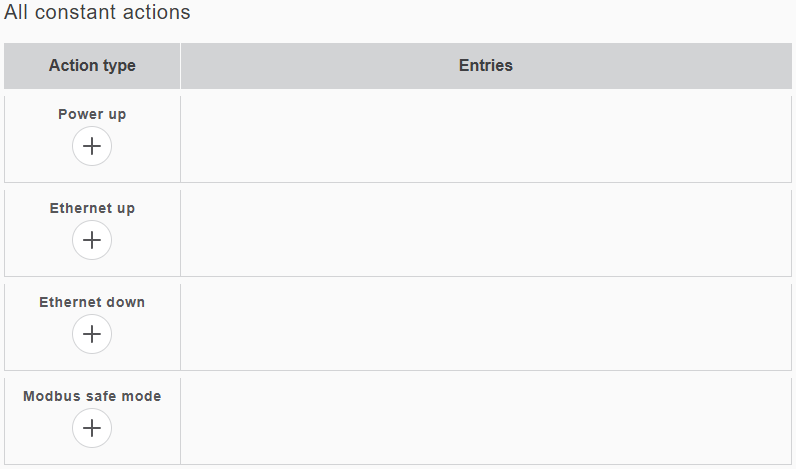Click gap between Power up and Ethernet up rows
Viewport: 796px width, 469px height.
tap(398, 186)
